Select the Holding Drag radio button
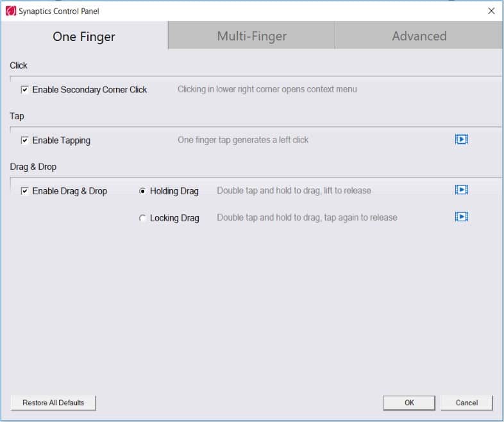The image size is (504, 422). click(142, 191)
